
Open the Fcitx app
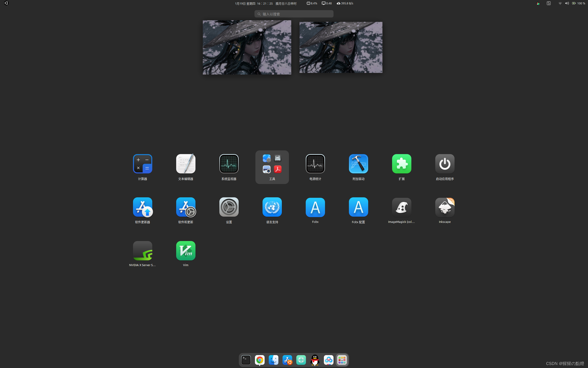pos(315,210)
